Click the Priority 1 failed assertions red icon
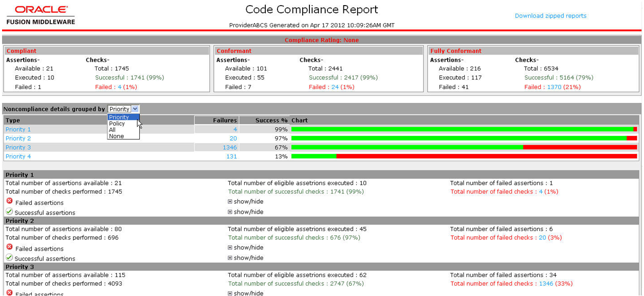The width and height of the screenshot is (644, 296). (9, 201)
